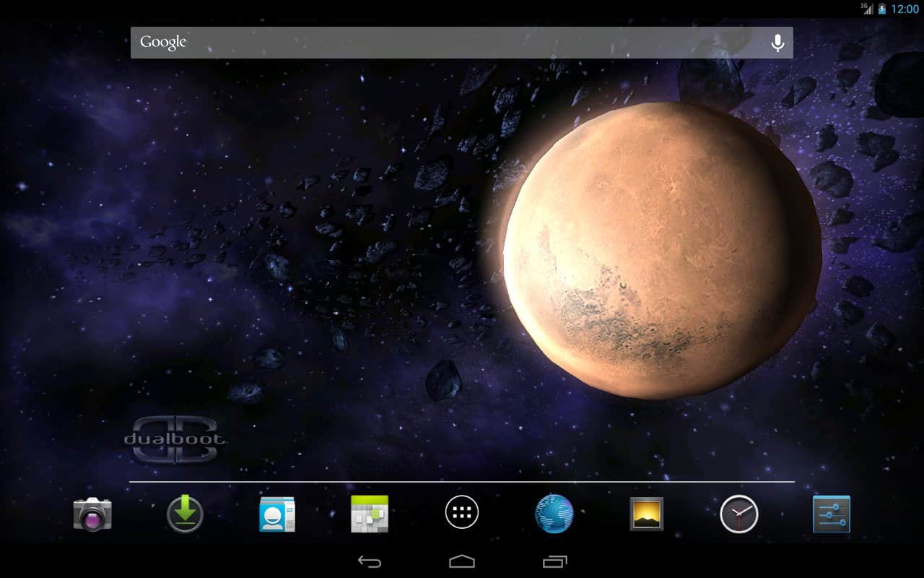Tap the 3G signal strength indicator
924x578 pixels.
867,9
